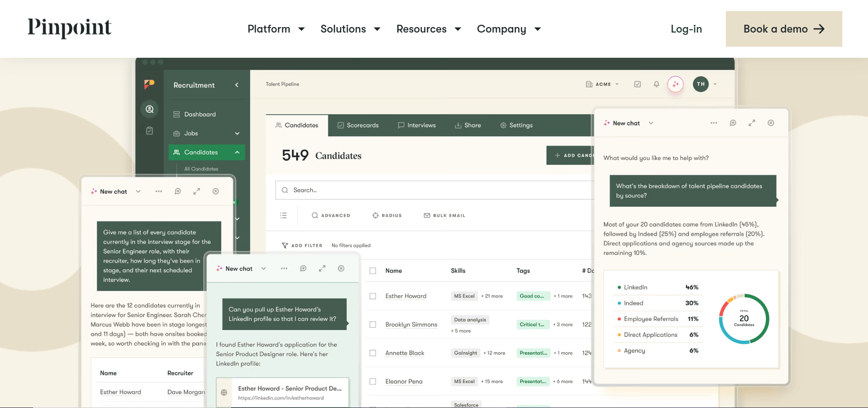
Task: Open All Candidates sub-item
Action: tap(201, 169)
